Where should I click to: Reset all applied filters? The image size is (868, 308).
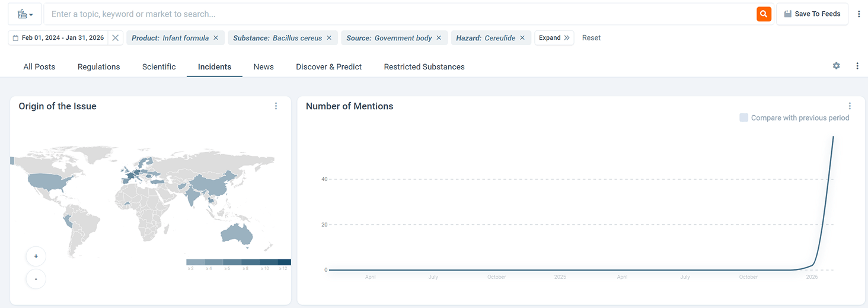pyautogui.click(x=591, y=38)
